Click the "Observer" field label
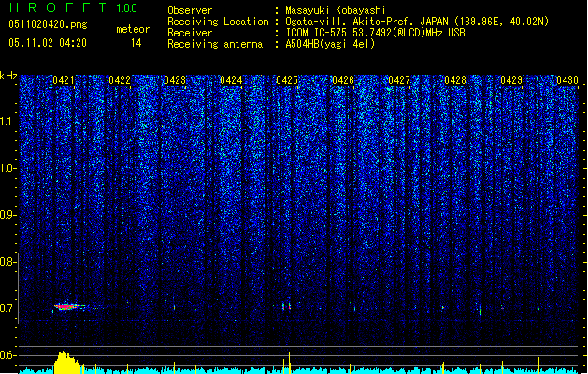Screen dimensions: 588x374 coord(190,10)
